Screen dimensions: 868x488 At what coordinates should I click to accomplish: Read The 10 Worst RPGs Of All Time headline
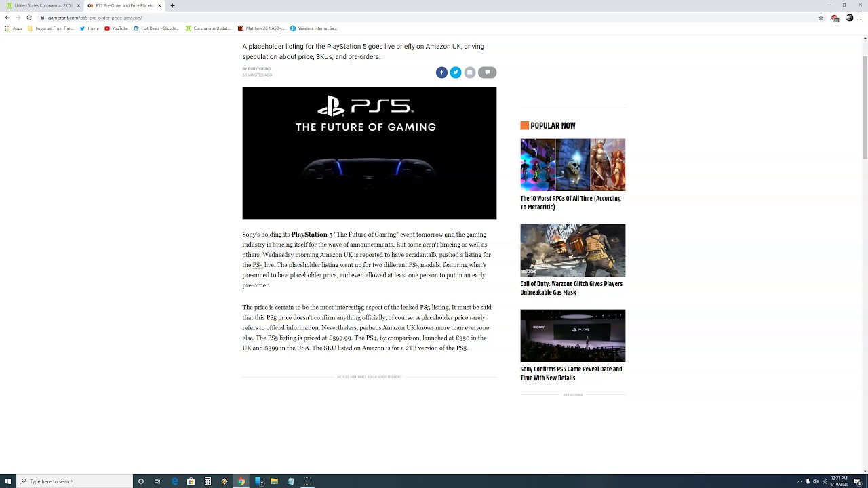click(570, 203)
